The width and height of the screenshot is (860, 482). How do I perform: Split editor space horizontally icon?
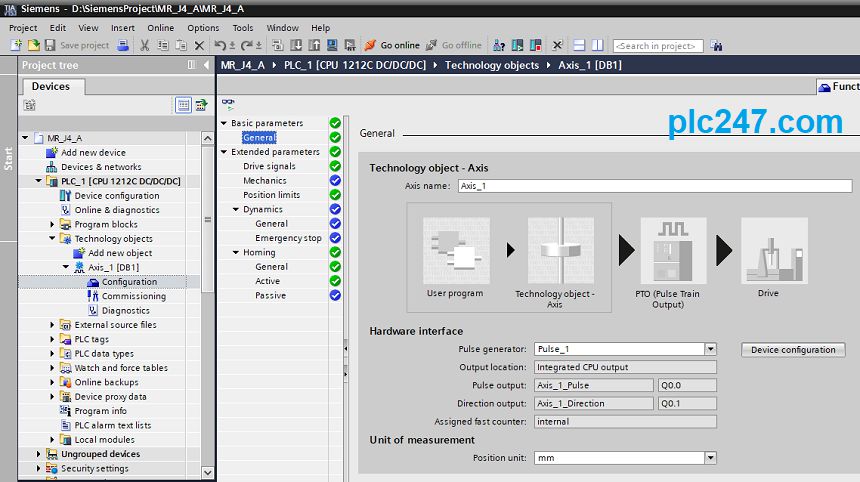coord(579,45)
